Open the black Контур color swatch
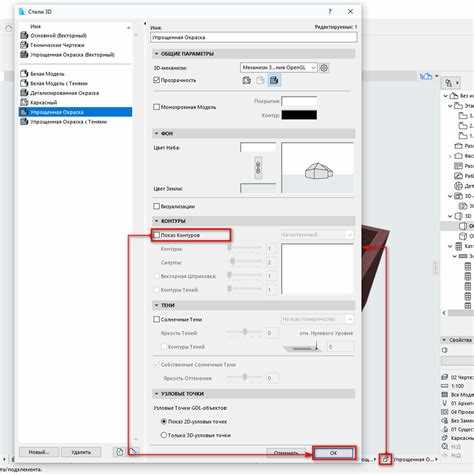 [299, 115]
